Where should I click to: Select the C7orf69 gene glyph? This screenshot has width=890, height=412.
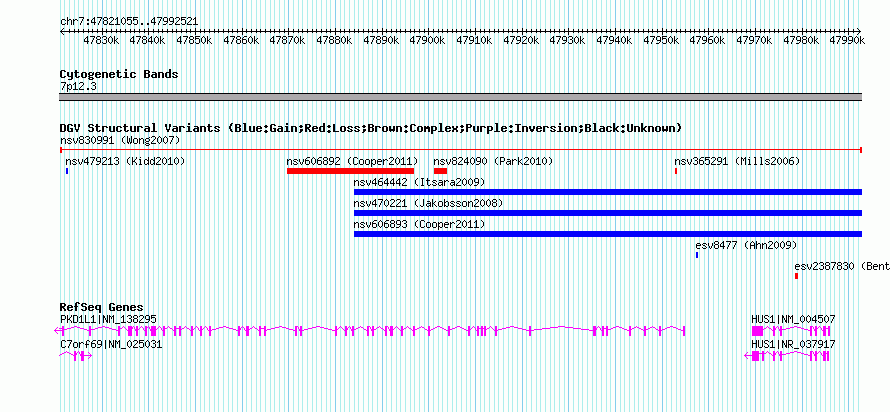[x=75, y=355]
